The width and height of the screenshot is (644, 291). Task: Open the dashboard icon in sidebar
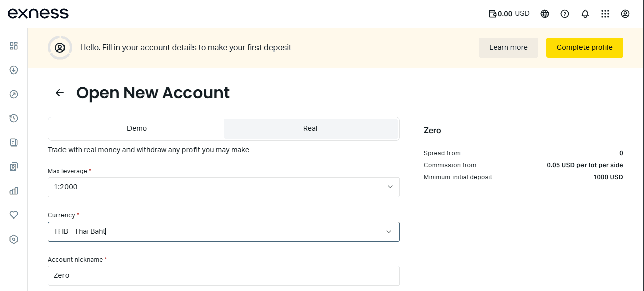coord(14,46)
